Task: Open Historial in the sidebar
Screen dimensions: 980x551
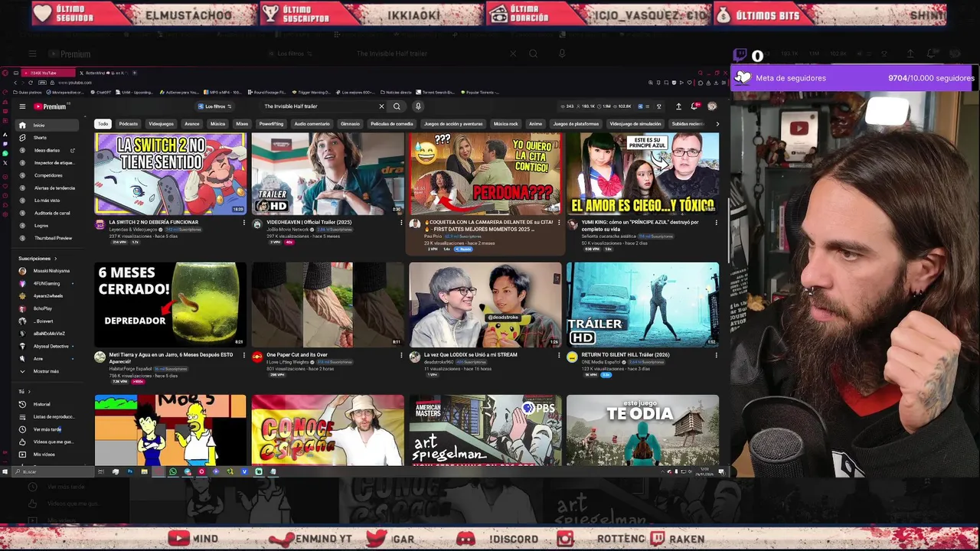Action: click(x=47, y=404)
